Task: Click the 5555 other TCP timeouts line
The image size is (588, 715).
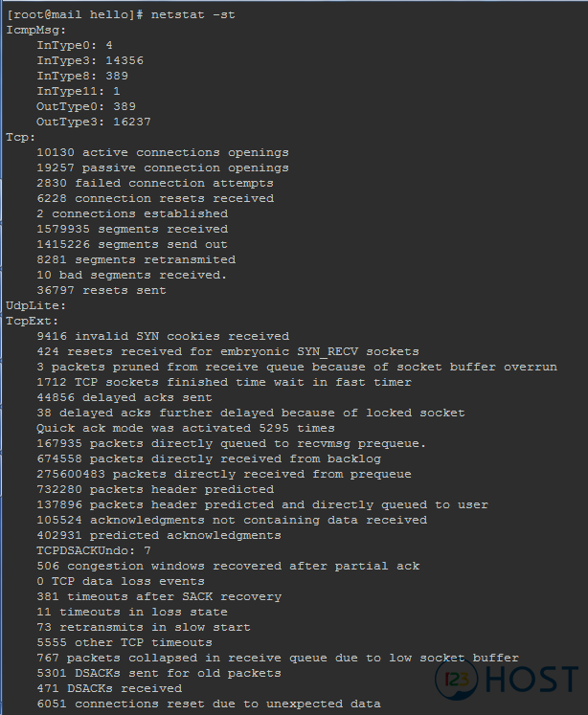Action: tap(124, 642)
